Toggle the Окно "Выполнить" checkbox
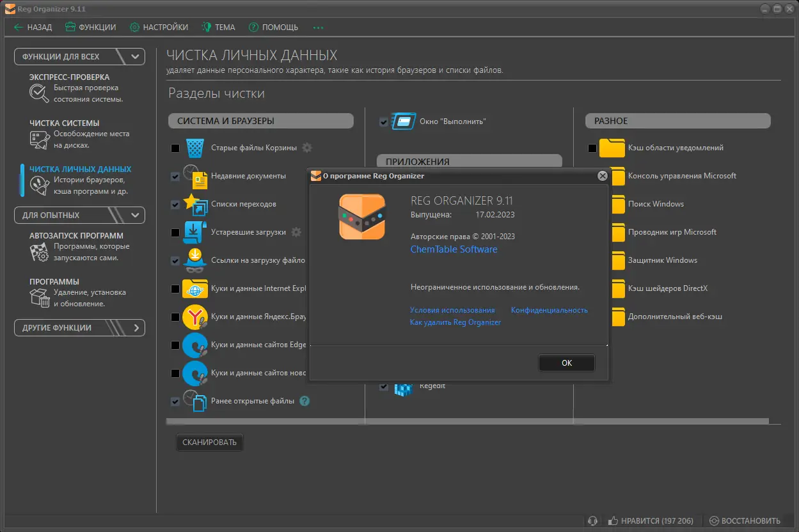Viewport: 799px width, 532px height. (384, 121)
